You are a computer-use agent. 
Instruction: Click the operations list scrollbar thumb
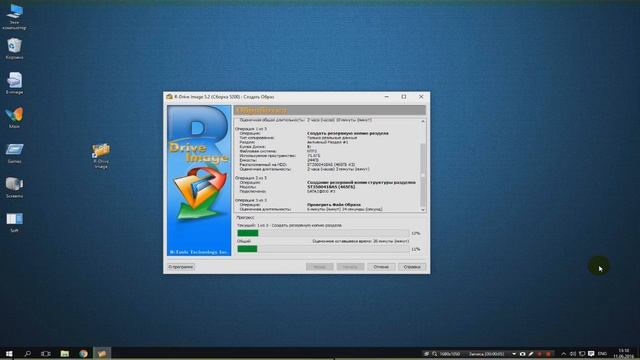(423, 175)
